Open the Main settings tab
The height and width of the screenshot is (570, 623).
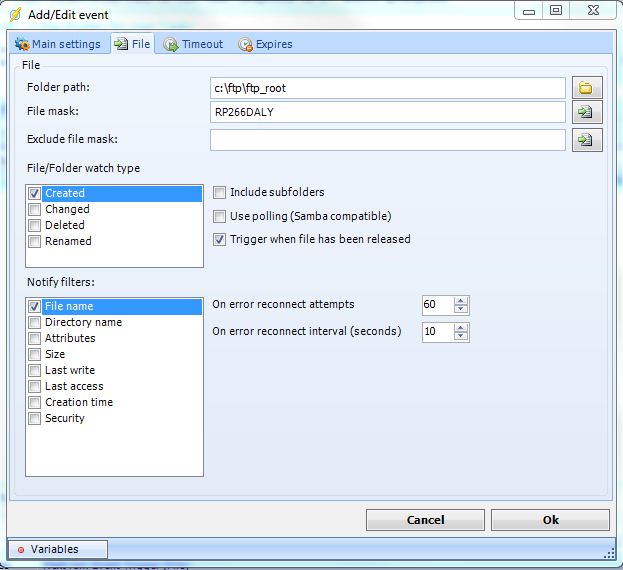click(x=58, y=44)
